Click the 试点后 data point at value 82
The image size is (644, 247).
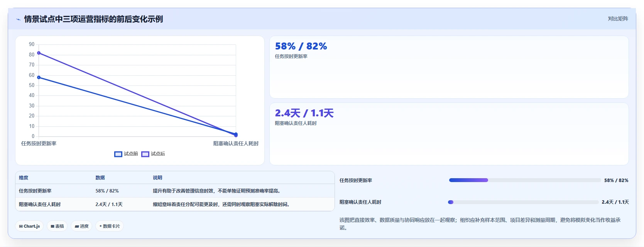pyautogui.click(x=39, y=53)
